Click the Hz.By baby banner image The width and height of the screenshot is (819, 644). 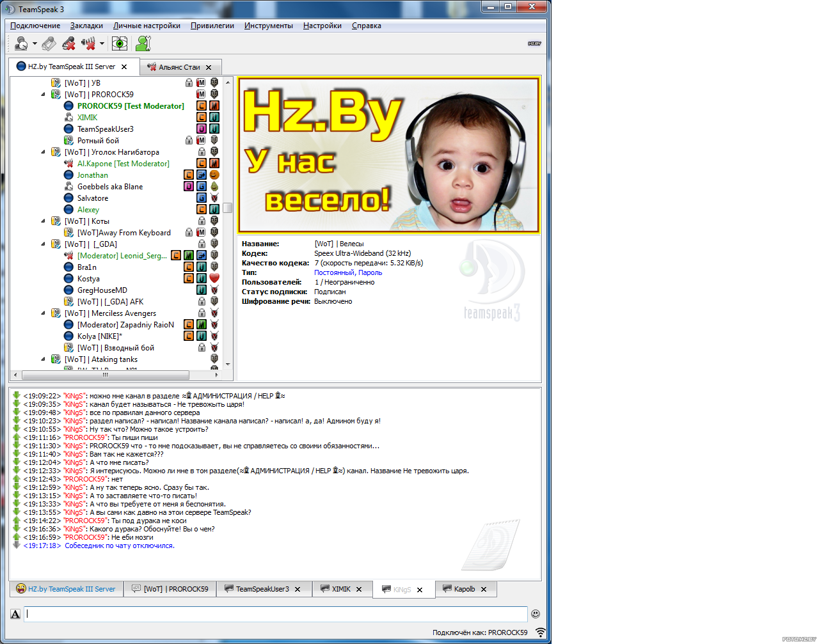coord(389,155)
